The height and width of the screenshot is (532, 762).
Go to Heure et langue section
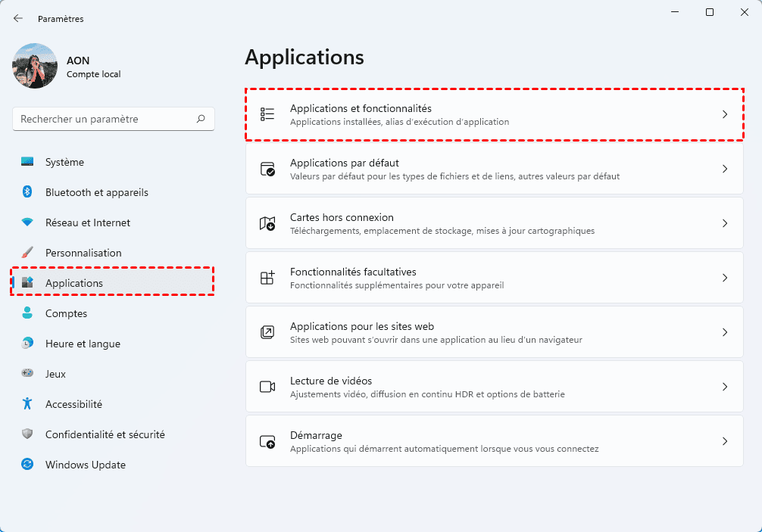tap(83, 344)
